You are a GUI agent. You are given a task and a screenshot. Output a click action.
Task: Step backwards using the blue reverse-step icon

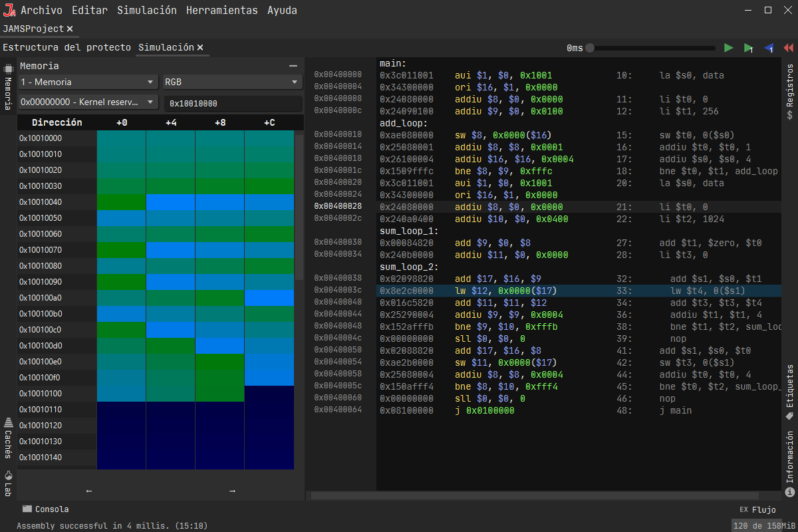(x=768, y=47)
